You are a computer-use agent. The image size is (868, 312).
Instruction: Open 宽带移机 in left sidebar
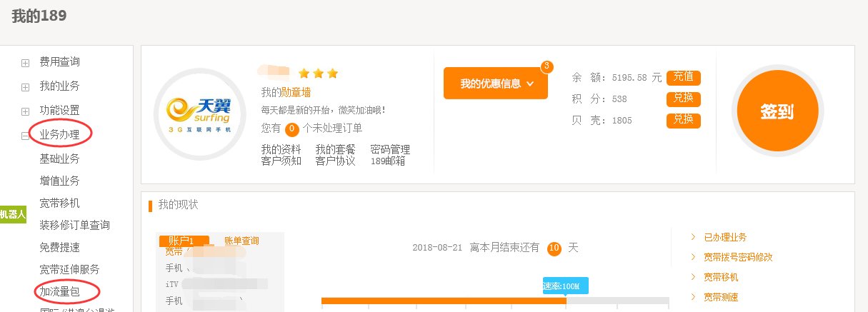tap(59, 203)
